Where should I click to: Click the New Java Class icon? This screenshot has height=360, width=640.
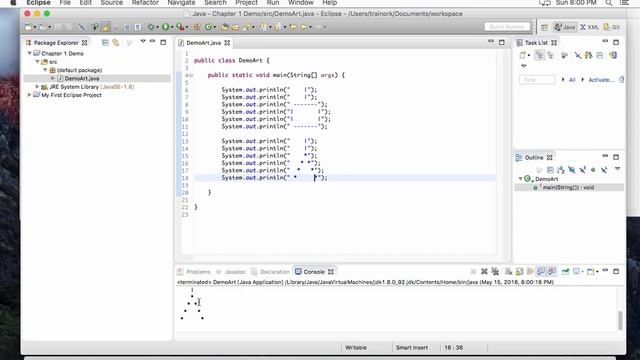pos(208,27)
